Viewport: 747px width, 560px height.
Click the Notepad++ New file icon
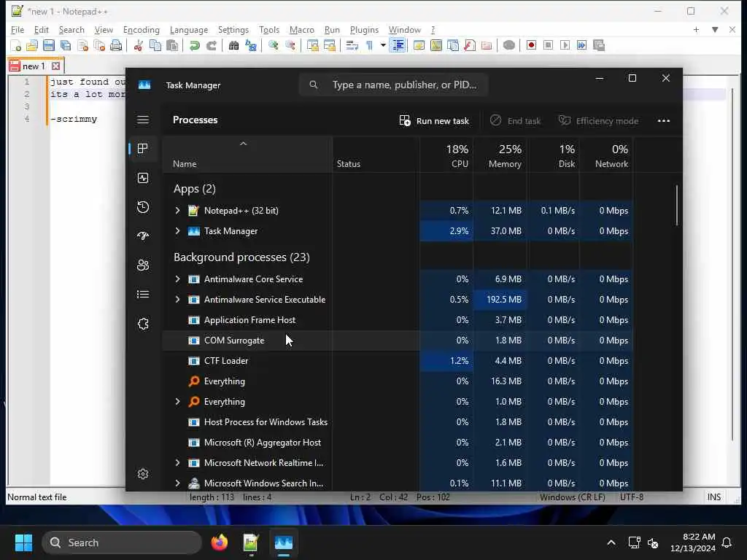[15, 45]
